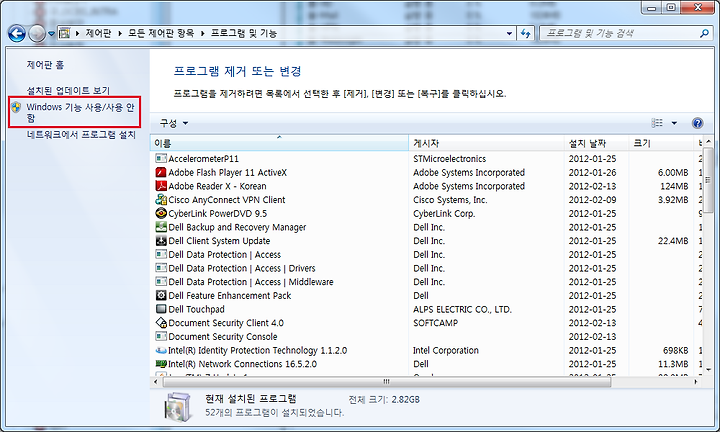Click the 제어판 breadcrumb in address bar

98,33
